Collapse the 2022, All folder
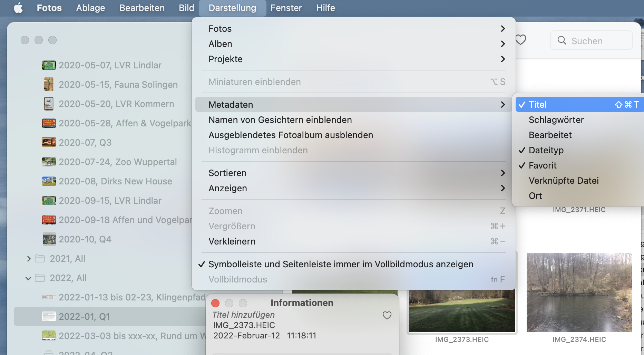The image size is (644, 355). (28, 278)
